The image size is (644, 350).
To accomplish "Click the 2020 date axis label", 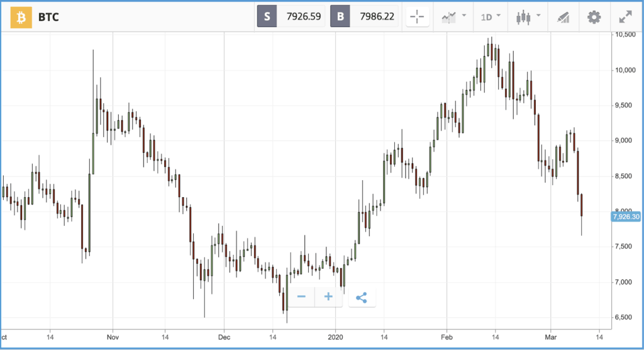I will [x=336, y=337].
